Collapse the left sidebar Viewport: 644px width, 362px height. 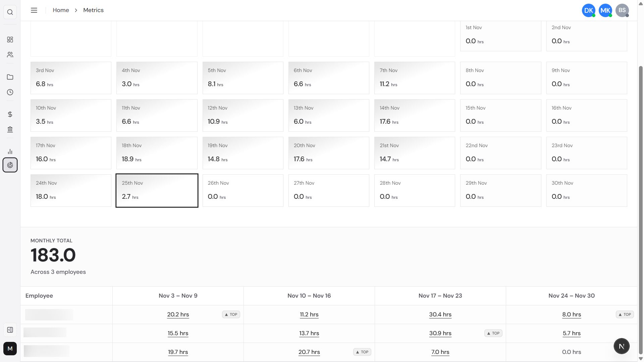pos(10,330)
